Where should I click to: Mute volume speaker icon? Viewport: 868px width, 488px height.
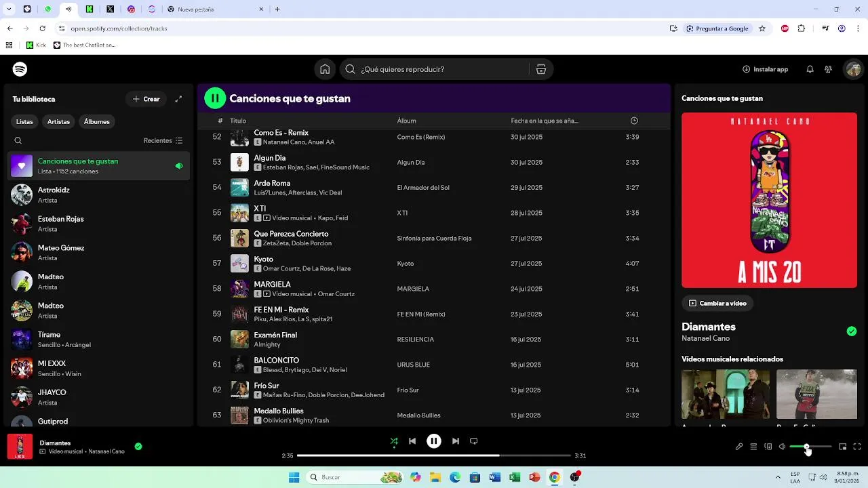[x=783, y=447]
